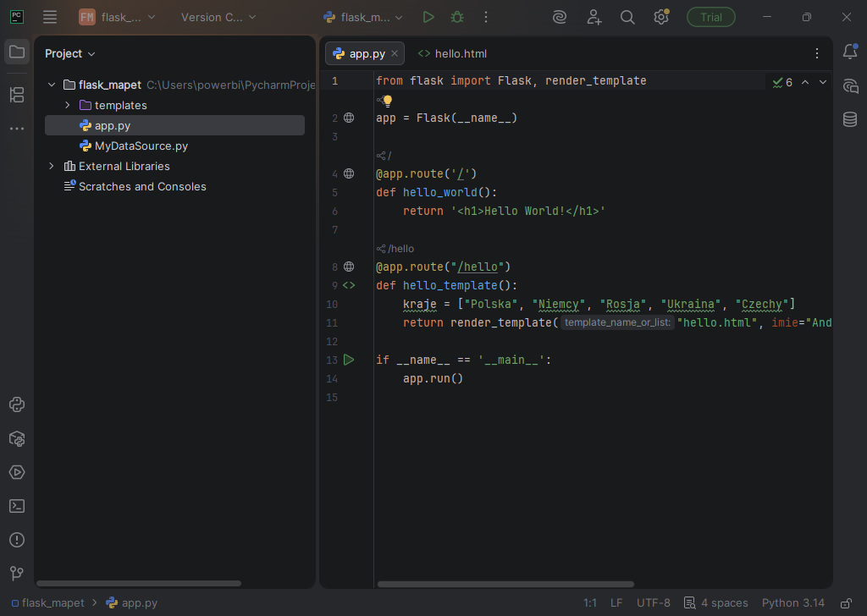This screenshot has width=867, height=616.
Task: Click Python 3.14 interpreter in status bar
Action: 792,602
